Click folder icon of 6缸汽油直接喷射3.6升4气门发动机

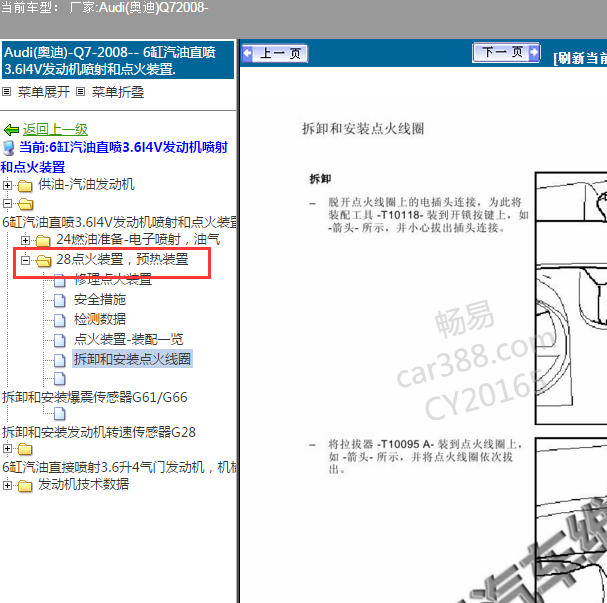25,449
